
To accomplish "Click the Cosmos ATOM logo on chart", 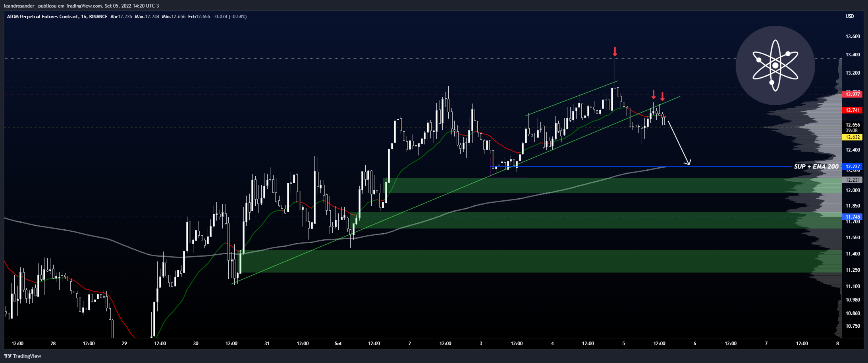I will pos(775,65).
